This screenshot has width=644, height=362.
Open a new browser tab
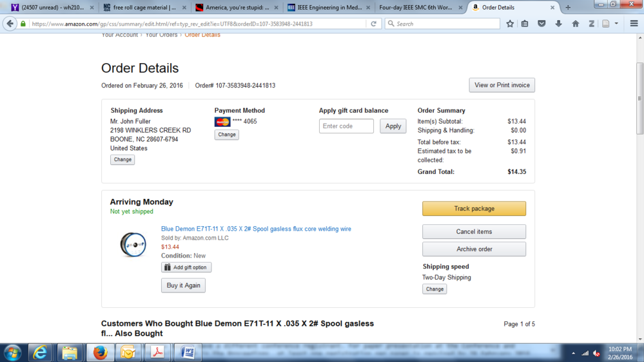point(568,7)
